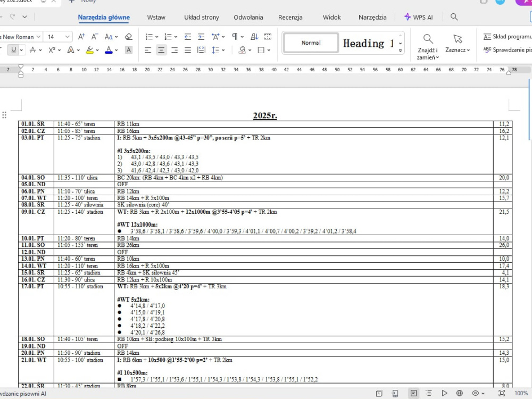Viewport: 532px width, 399px height.
Task: Align text left
Action: tap(148, 50)
